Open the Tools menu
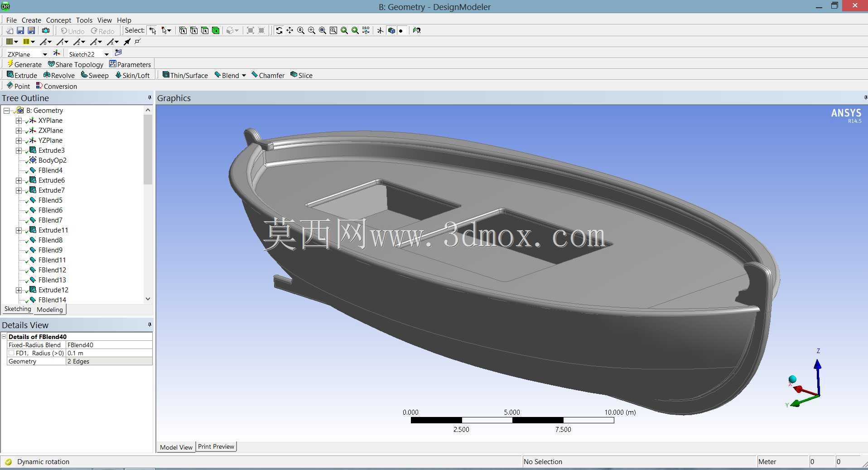The image size is (868, 470). 84,20
